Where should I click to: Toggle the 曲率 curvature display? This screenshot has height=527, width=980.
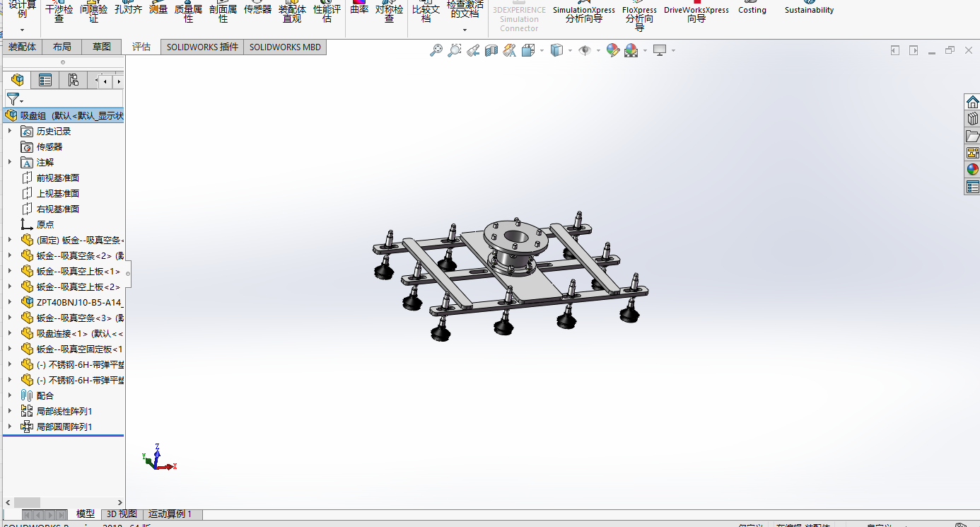click(x=359, y=9)
